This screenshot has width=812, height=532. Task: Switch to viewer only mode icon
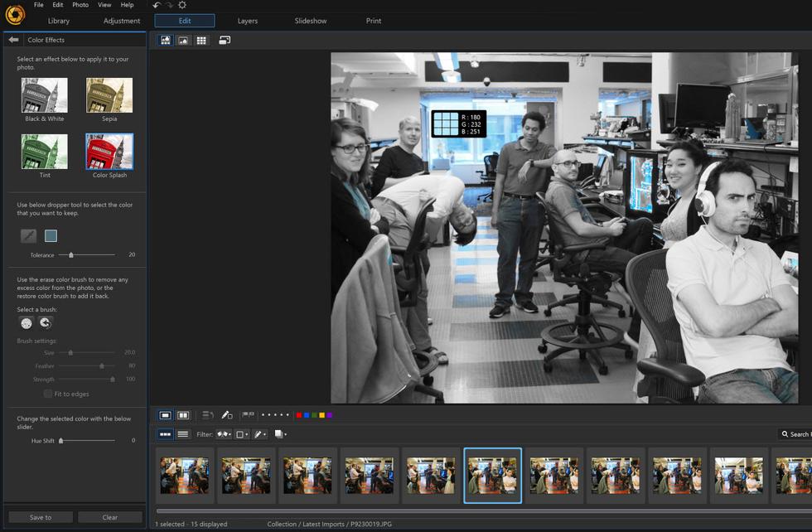(x=183, y=41)
